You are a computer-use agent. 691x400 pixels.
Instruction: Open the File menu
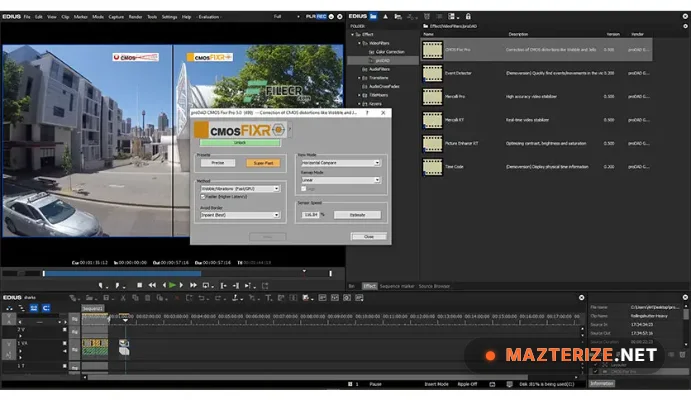coord(27,17)
